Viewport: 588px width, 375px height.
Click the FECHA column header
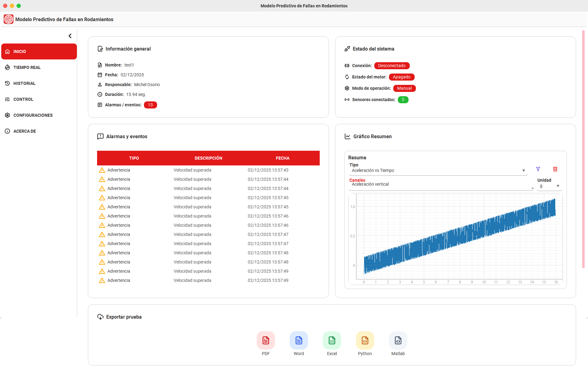282,158
